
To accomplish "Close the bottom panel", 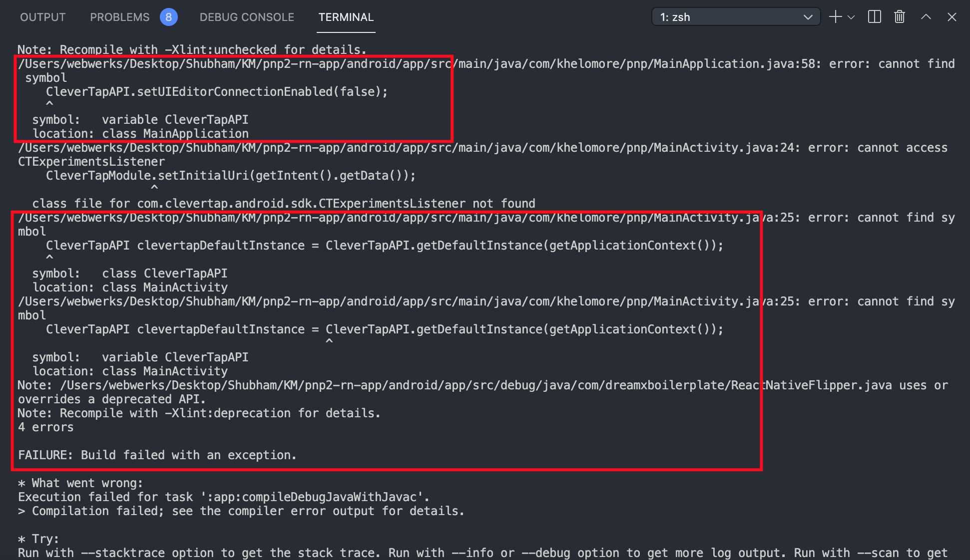I will click(x=952, y=16).
